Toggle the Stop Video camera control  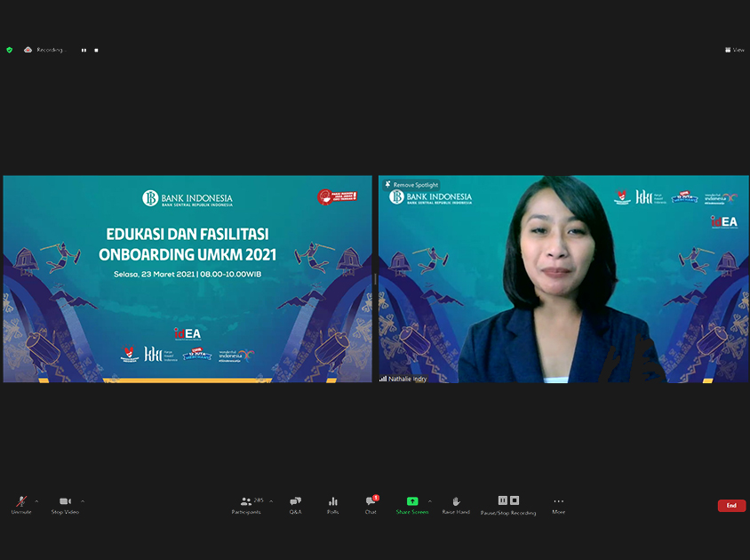[x=65, y=505]
